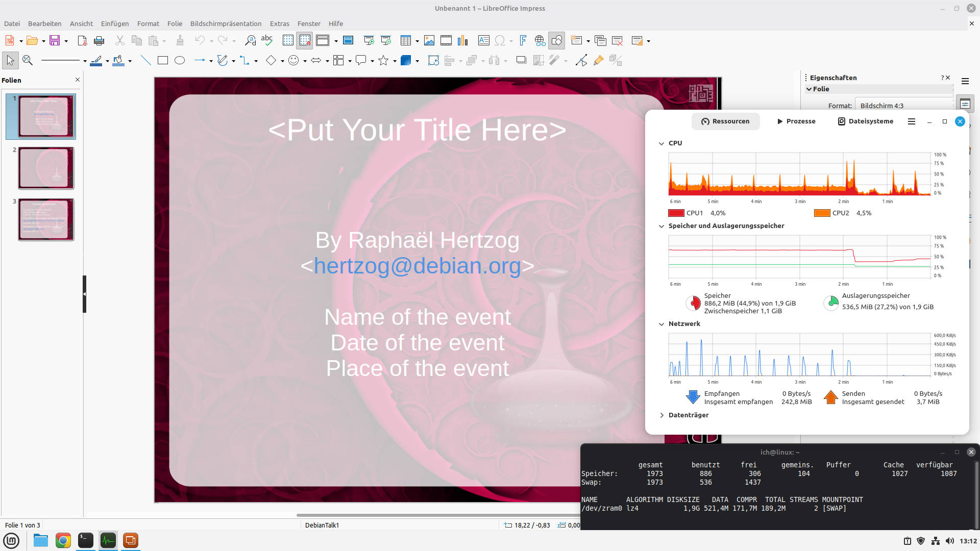
Task: Switch to the Prozesse tab
Action: pyautogui.click(x=796, y=121)
